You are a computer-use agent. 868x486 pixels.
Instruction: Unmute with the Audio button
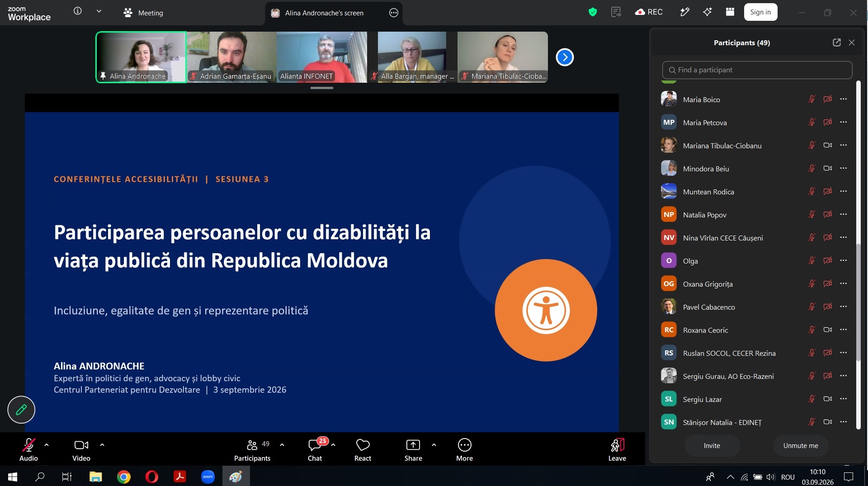coord(28,449)
